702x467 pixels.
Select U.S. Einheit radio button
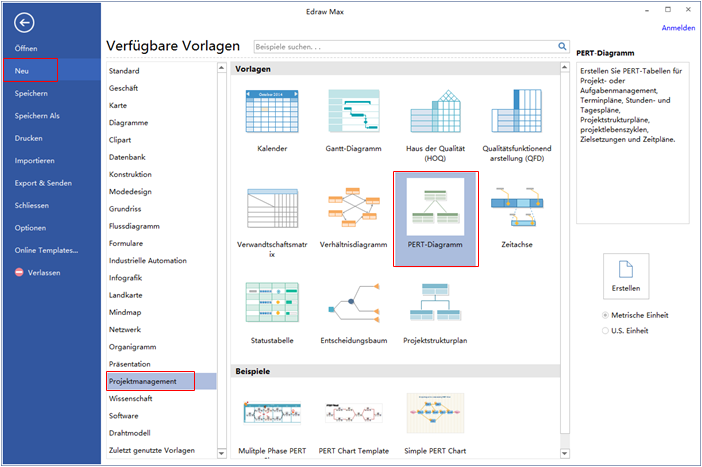click(x=605, y=331)
